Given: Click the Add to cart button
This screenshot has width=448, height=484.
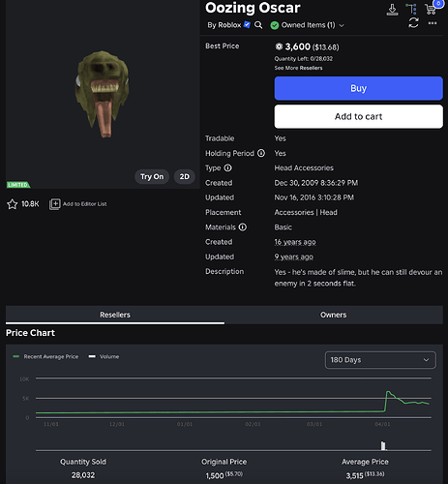Looking at the screenshot, I should point(359,116).
